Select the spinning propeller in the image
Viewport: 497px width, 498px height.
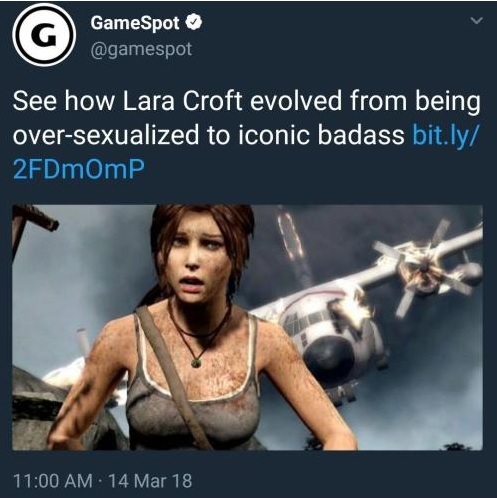(423, 263)
